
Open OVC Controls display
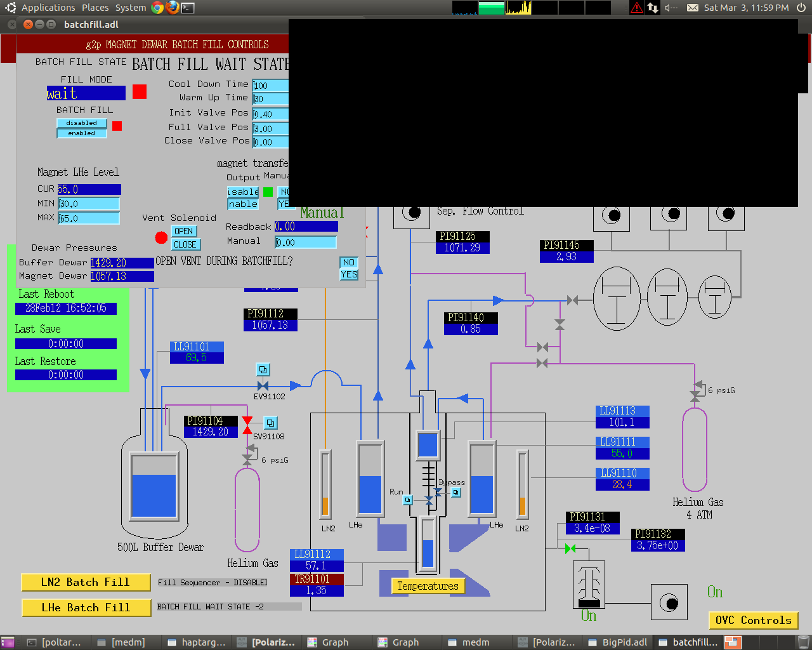(753, 620)
